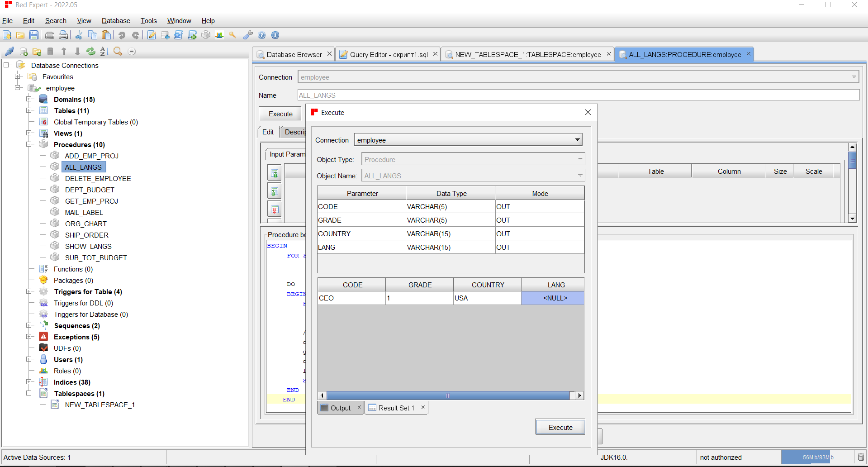
Task: Save the current document
Action: pyautogui.click(x=34, y=35)
